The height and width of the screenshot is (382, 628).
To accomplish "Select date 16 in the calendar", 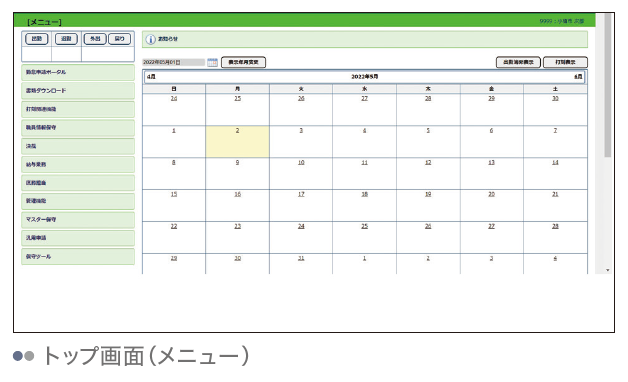I will (x=238, y=194).
